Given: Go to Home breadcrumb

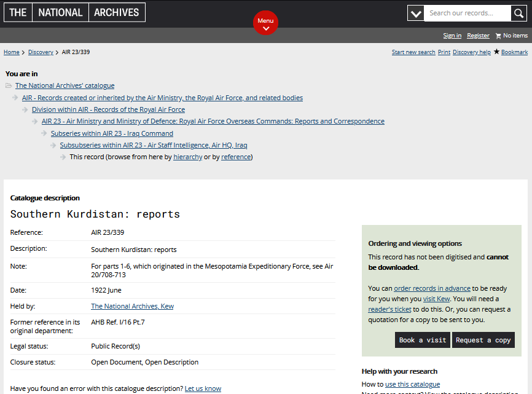Looking at the screenshot, I should pos(12,52).
